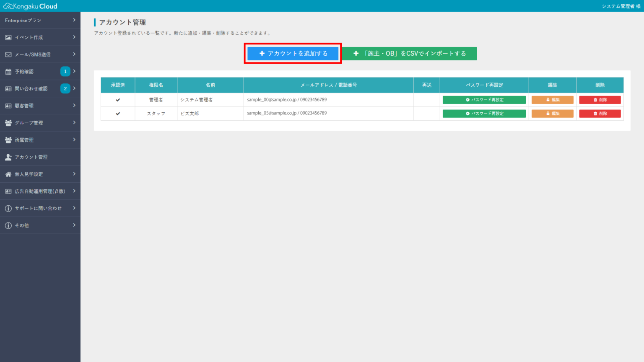Click the info icon for サポートに問い合わせ
The image size is (644, 362).
[x=8, y=208]
